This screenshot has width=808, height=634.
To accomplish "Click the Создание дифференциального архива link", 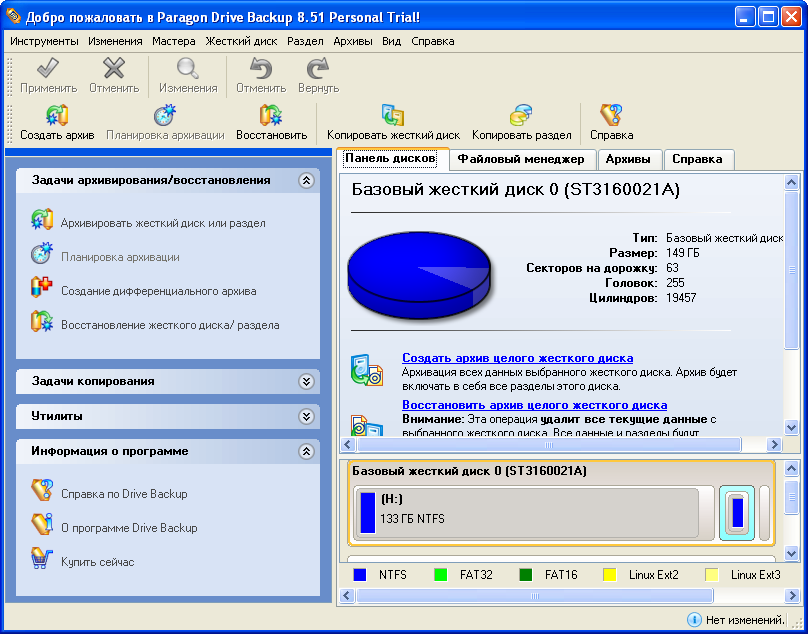I will click(x=159, y=291).
